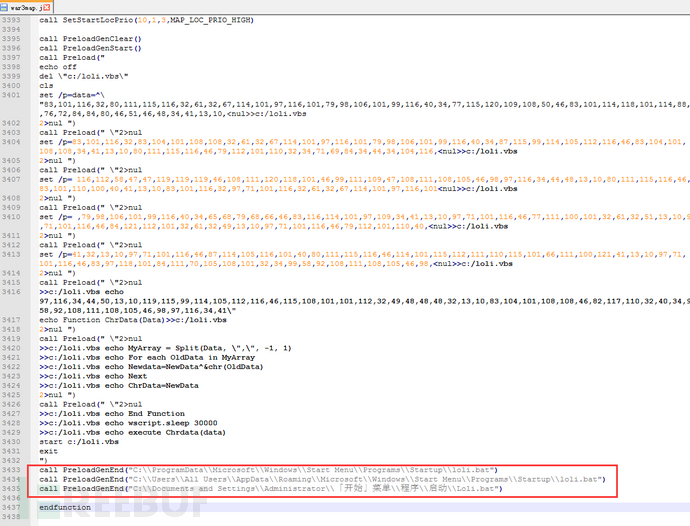Click the 'echo wscript.sleep 30000' line

tap(128, 423)
